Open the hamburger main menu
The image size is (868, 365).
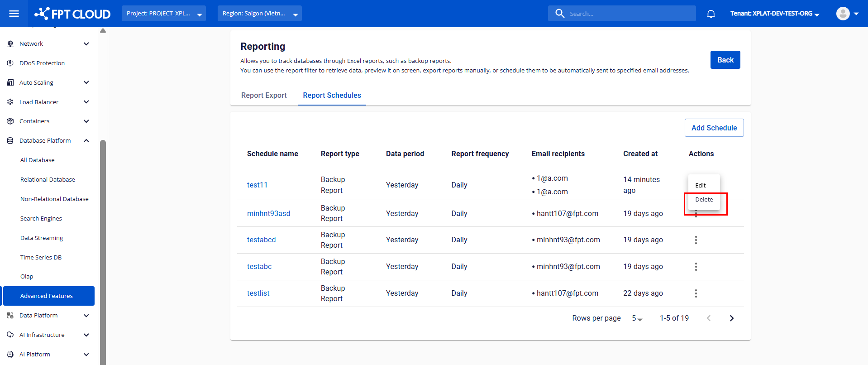[x=14, y=14]
